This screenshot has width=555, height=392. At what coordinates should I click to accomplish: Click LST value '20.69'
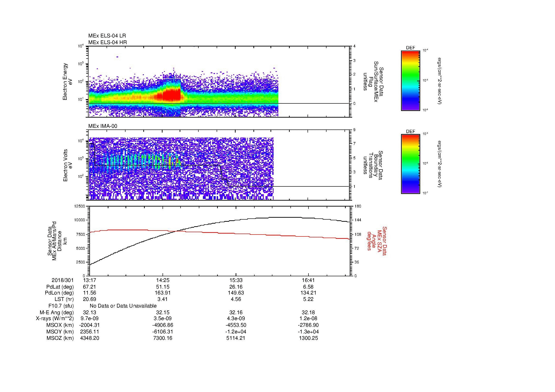pyautogui.click(x=90, y=300)
